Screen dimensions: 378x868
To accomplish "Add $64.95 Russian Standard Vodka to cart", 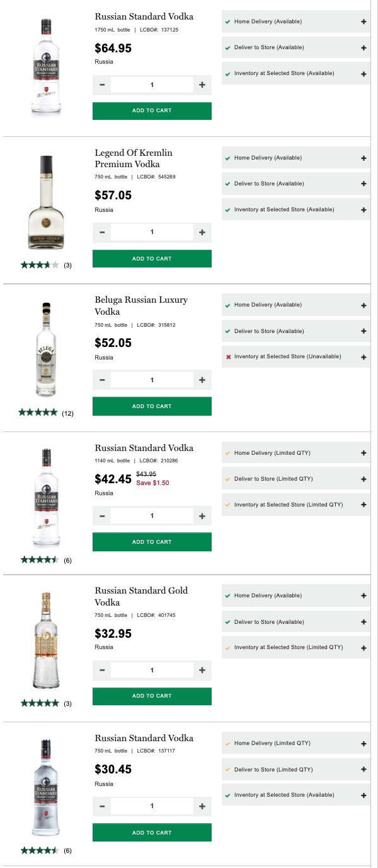I will (x=152, y=111).
